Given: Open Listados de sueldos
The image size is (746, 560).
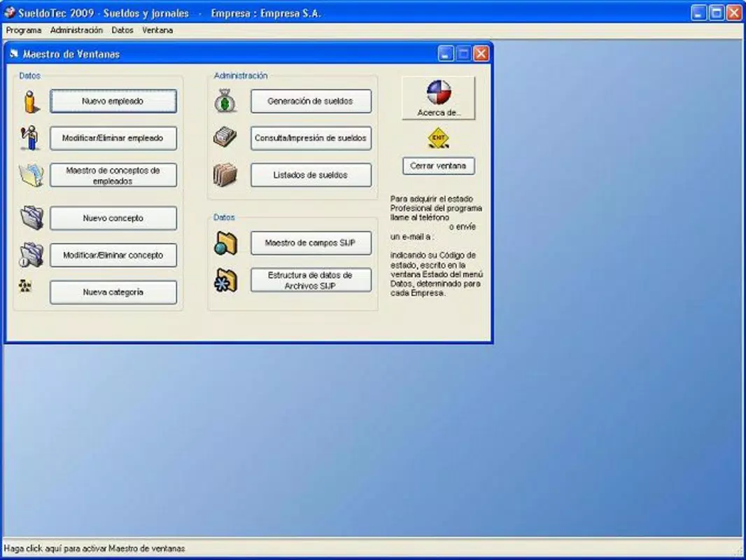Looking at the screenshot, I should click(x=311, y=175).
